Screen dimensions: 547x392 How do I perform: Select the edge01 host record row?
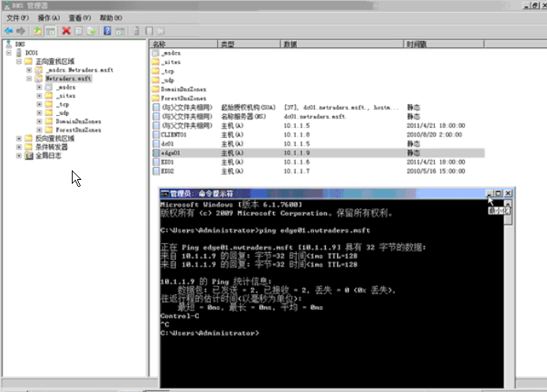tap(318, 153)
